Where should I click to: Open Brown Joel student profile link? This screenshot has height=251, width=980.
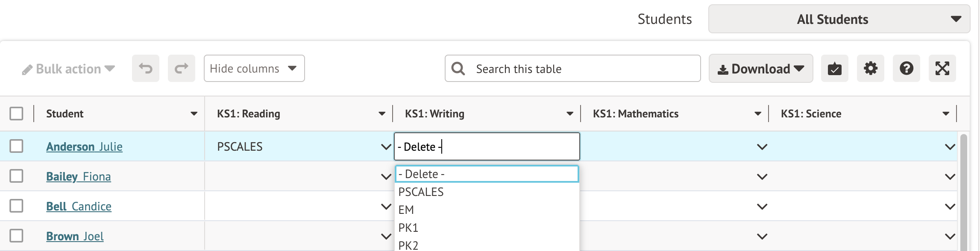[x=75, y=236]
